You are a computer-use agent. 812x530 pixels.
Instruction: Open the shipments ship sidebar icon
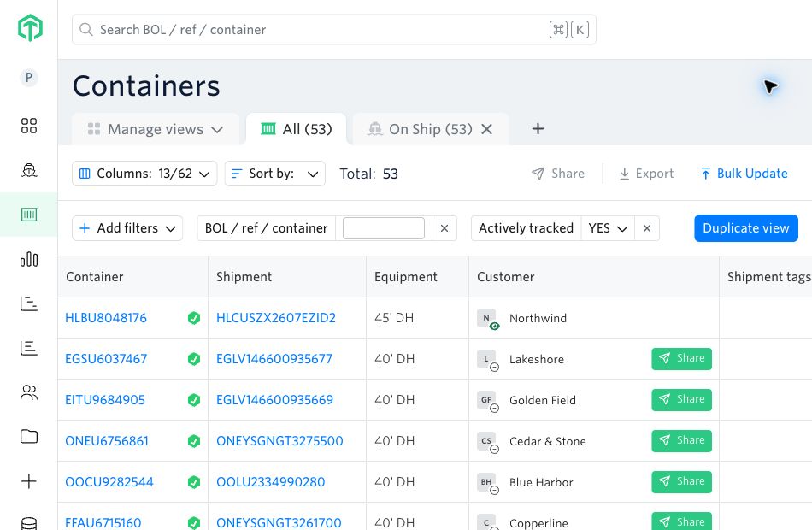point(29,170)
